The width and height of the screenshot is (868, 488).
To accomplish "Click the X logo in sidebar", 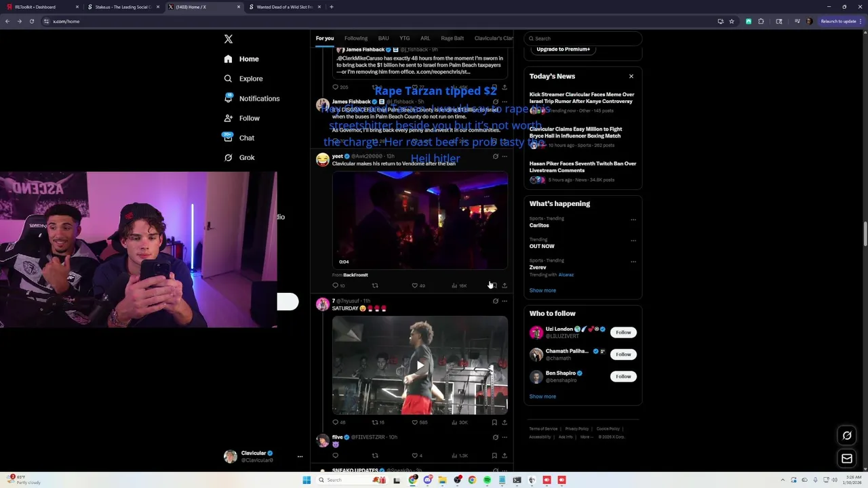I will (229, 39).
